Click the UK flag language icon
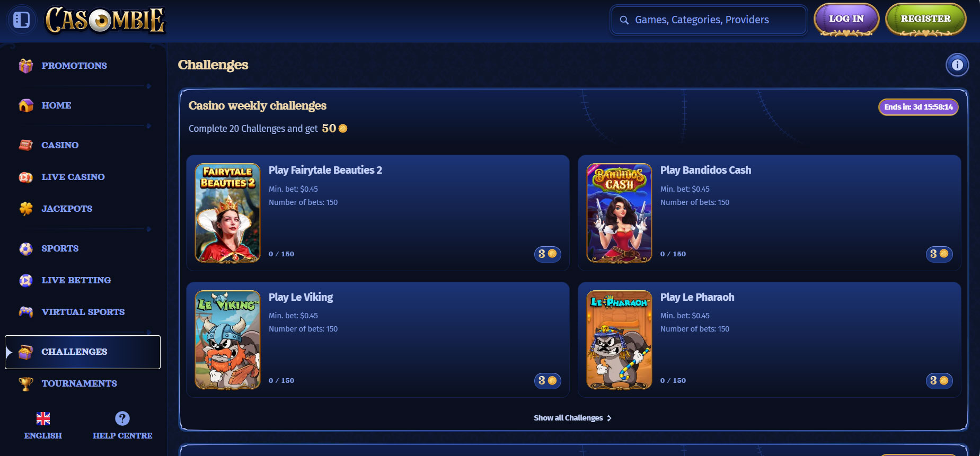This screenshot has width=980, height=456. pyautogui.click(x=43, y=418)
